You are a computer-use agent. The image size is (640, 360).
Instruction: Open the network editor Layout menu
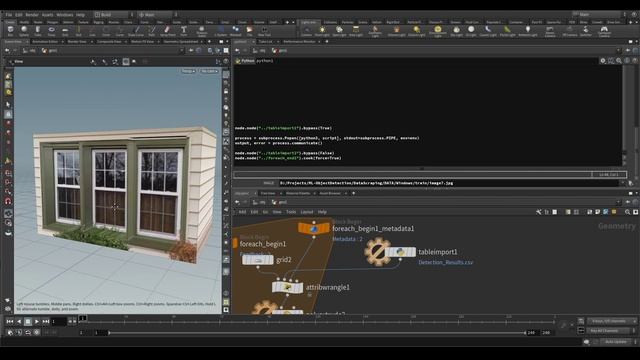point(307,212)
